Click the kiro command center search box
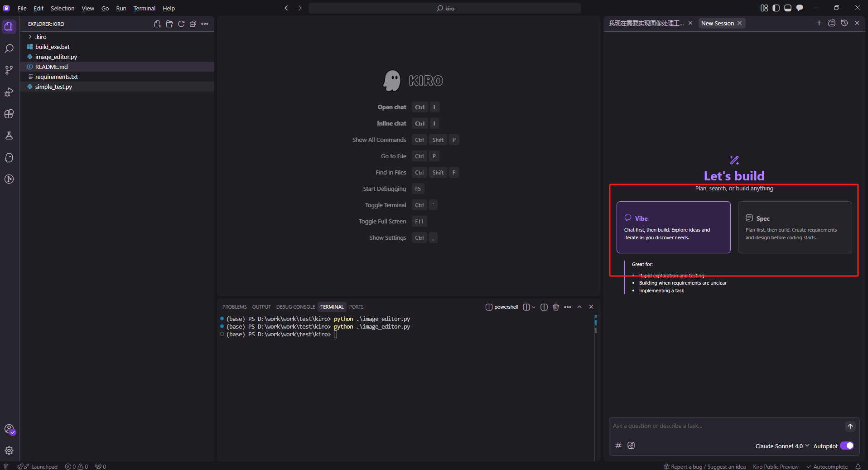 445,8
